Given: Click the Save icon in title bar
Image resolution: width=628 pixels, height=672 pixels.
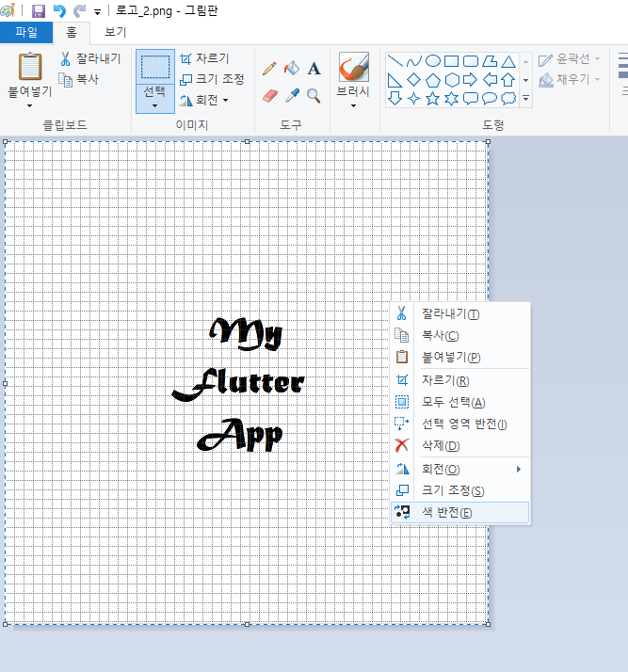Looking at the screenshot, I should coord(39,11).
